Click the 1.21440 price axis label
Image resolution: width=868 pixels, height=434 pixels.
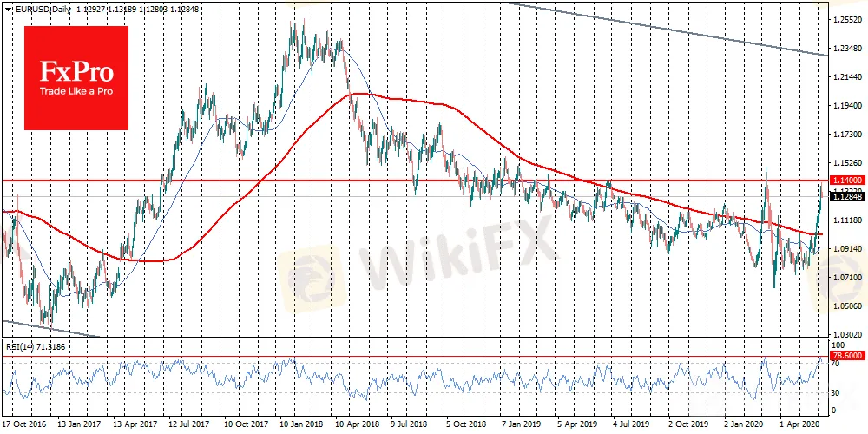(846, 77)
